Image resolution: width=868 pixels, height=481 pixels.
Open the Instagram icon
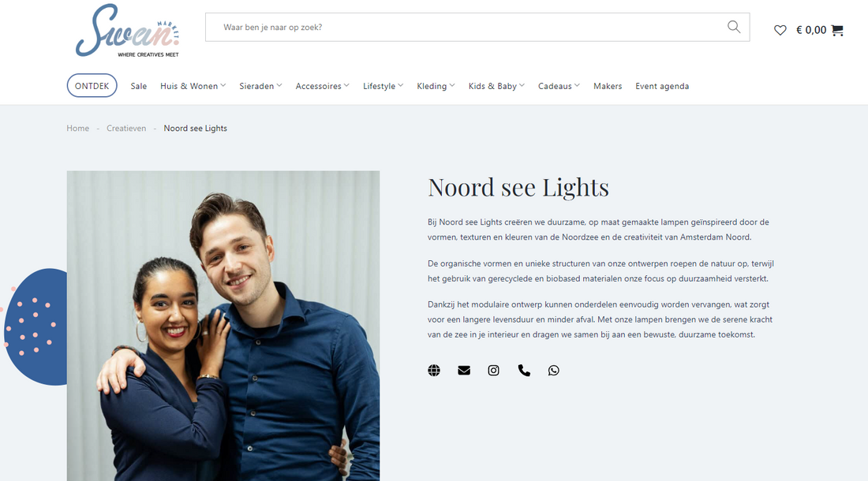point(493,371)
